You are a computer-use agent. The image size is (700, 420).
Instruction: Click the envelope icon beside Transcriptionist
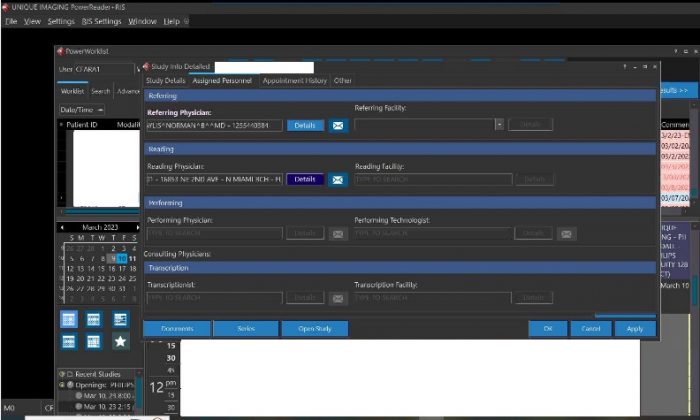point(338,298)
